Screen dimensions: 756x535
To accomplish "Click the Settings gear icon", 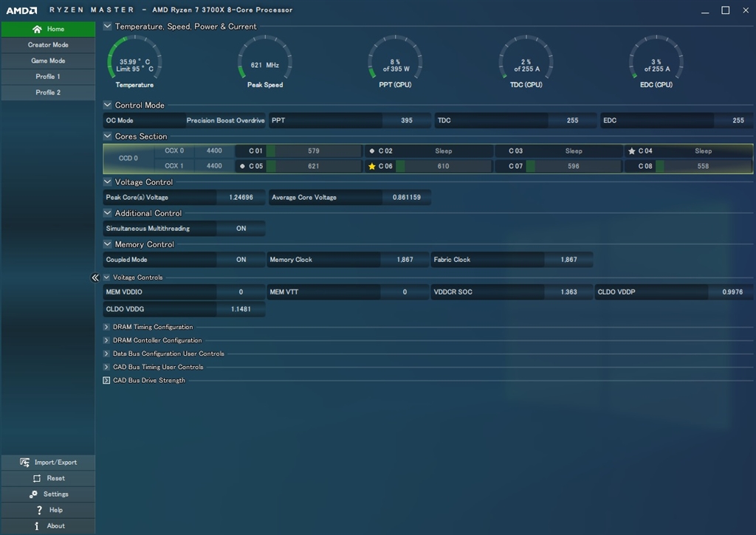I will coord(33,494).
